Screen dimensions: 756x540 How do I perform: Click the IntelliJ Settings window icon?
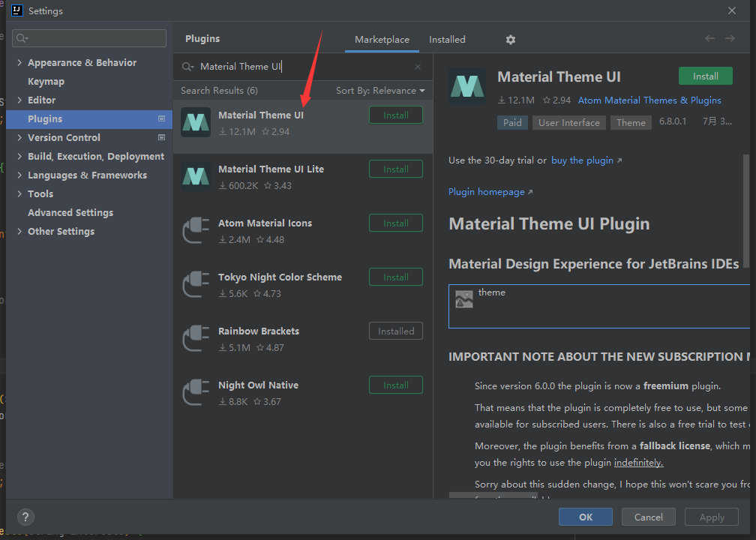click(16, 10)
